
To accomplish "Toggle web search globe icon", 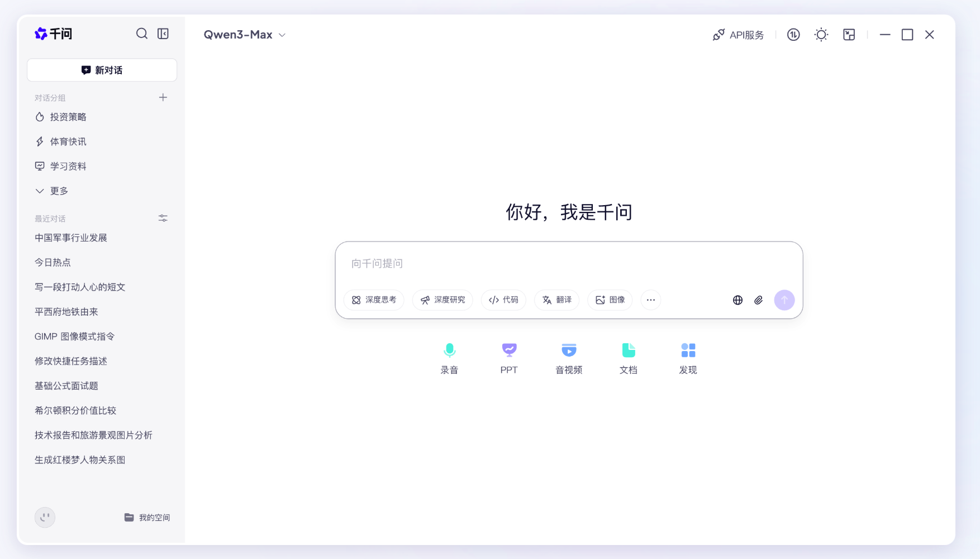I will pyautogui.click(x=738, y=300).
